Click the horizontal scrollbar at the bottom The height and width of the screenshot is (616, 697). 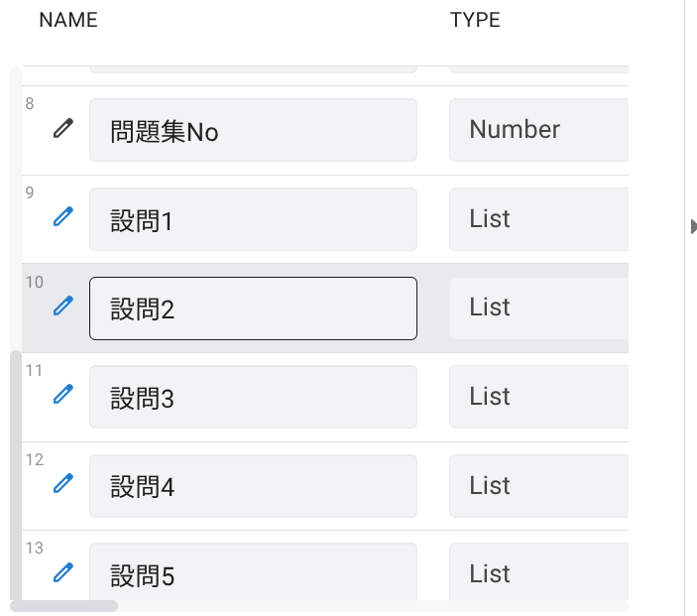coord(64,605)
